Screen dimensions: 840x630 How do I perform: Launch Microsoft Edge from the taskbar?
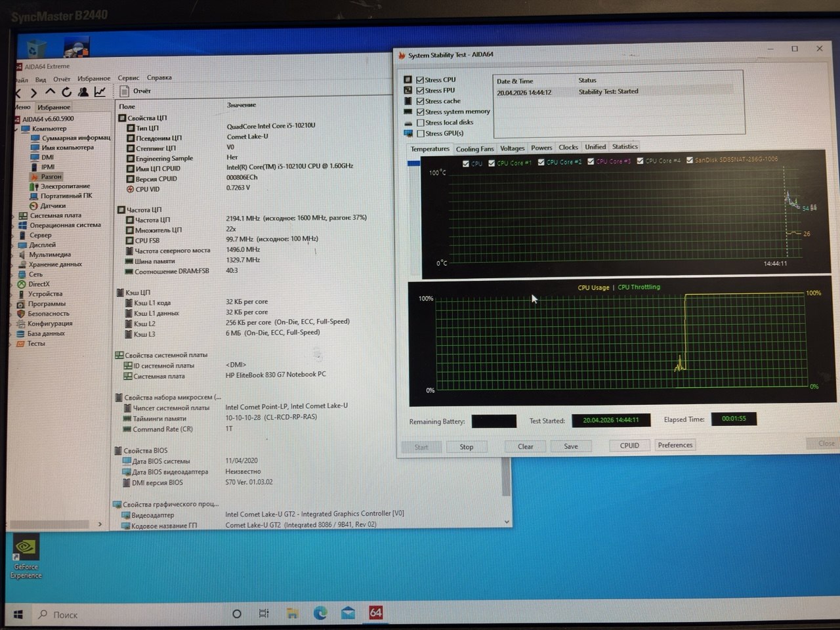320,613
